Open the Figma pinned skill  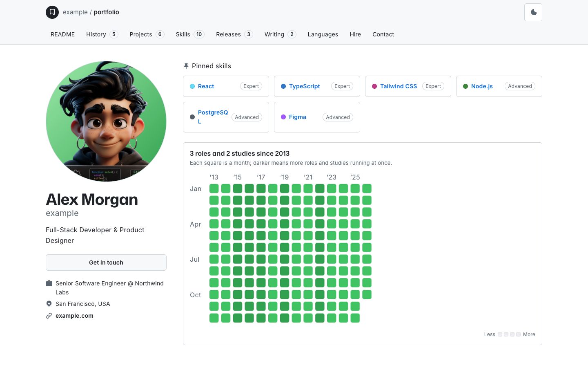click(x=298, y=117)
